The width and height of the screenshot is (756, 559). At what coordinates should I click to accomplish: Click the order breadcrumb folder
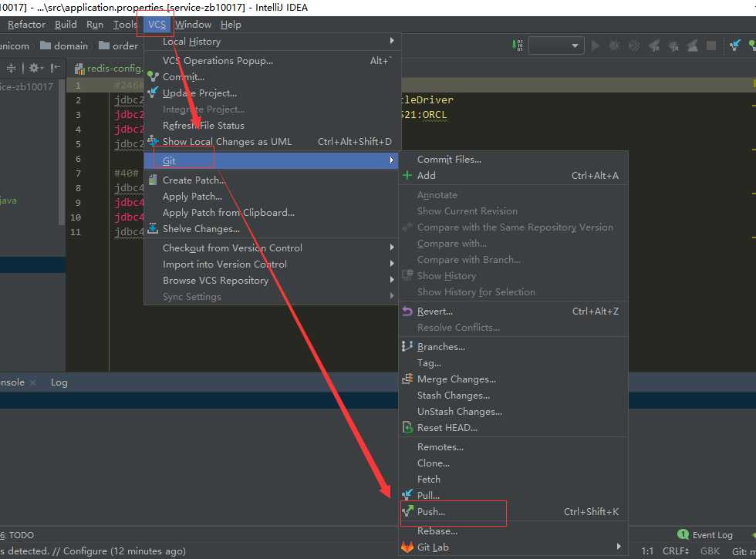[119, 45]
